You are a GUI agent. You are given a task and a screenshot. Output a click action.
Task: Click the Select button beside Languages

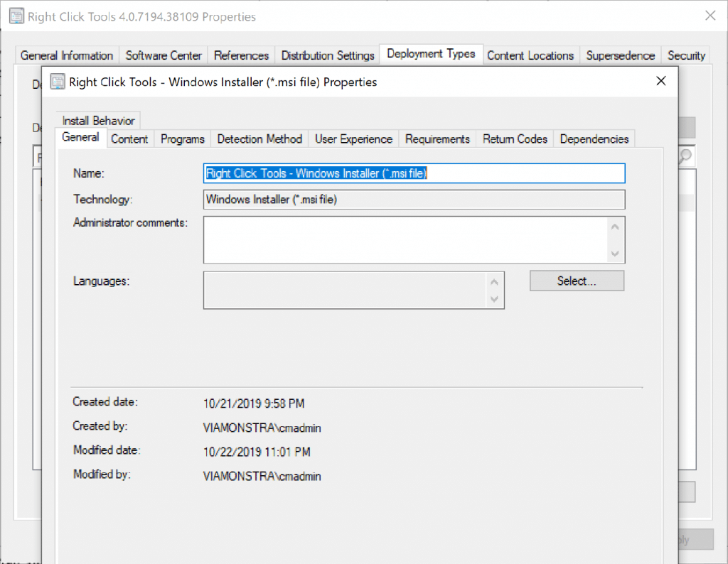[577, 281]
